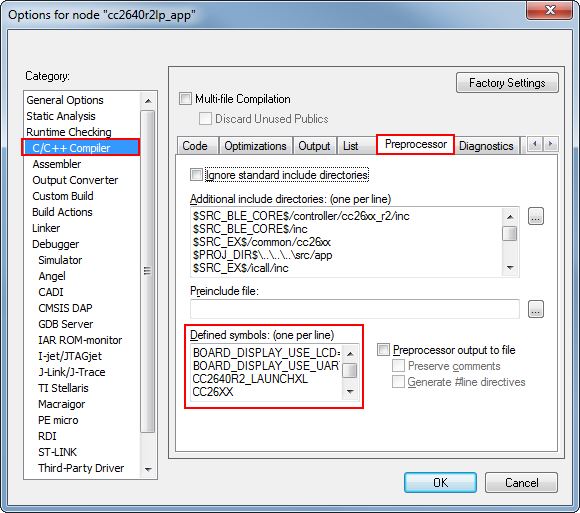The image size is (580, 513).
Task: Confirm options with the OK button
Action: (440, 482)
